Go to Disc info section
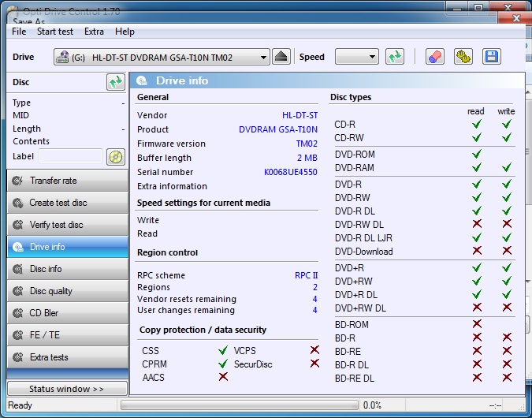 click(x=68, y=269)
